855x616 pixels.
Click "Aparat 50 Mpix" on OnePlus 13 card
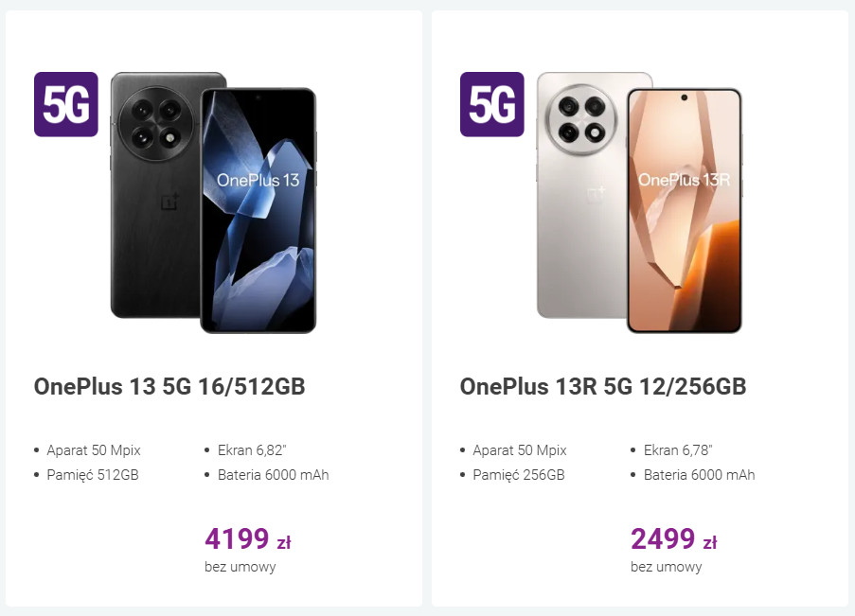tap(94, 450)
